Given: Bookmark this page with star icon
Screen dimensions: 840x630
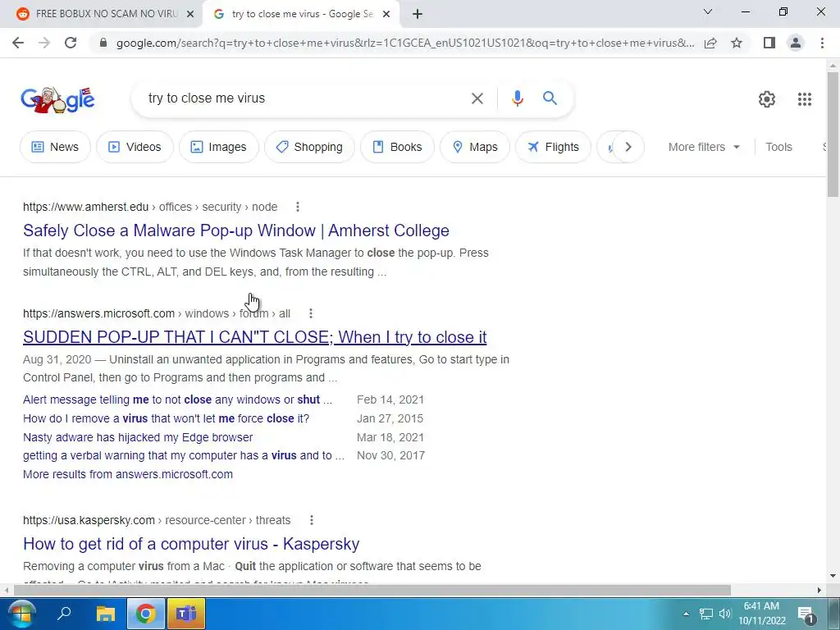Looking at the screenshot, I should [x=737, y=43].
